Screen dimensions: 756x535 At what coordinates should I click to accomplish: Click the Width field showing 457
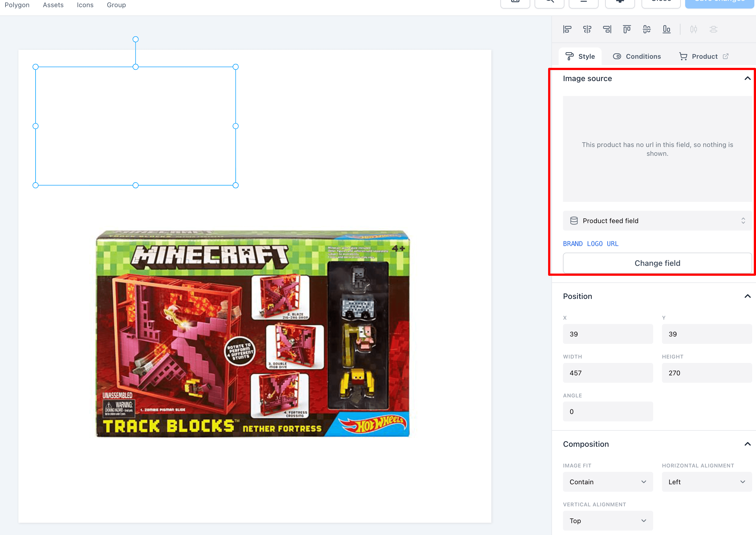[x=608, y=373]
